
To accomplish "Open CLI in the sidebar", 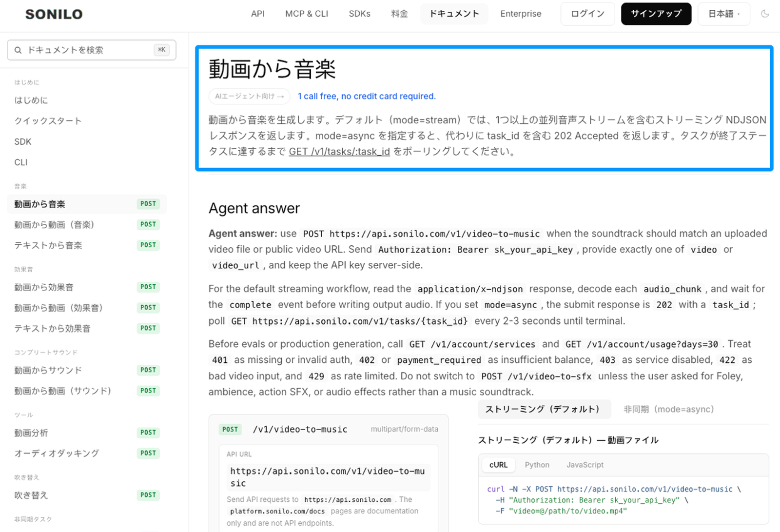I will (x=21, y=162).
